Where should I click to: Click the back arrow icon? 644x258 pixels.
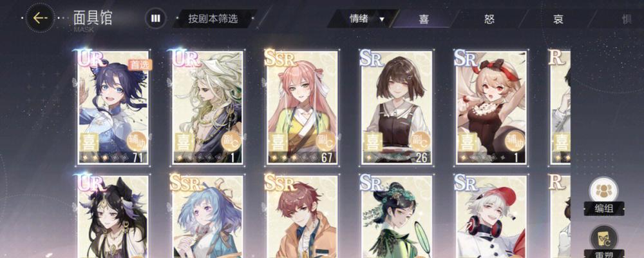tap(40, 18)
